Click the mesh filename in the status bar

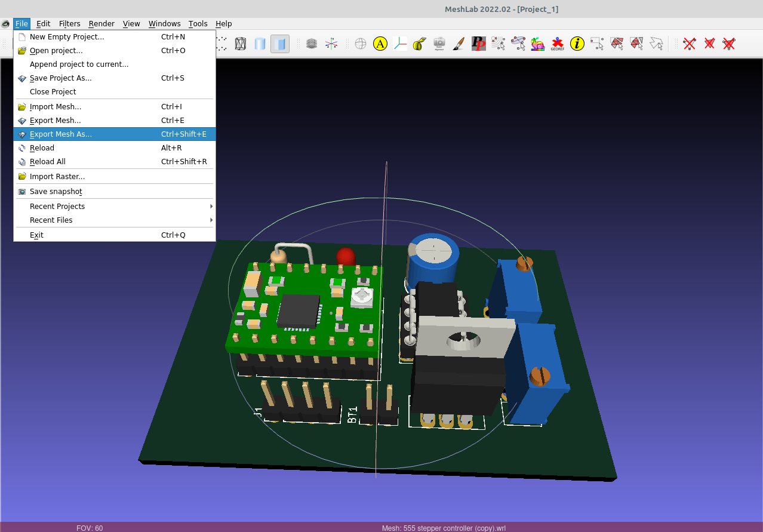[x=444, y=528]
